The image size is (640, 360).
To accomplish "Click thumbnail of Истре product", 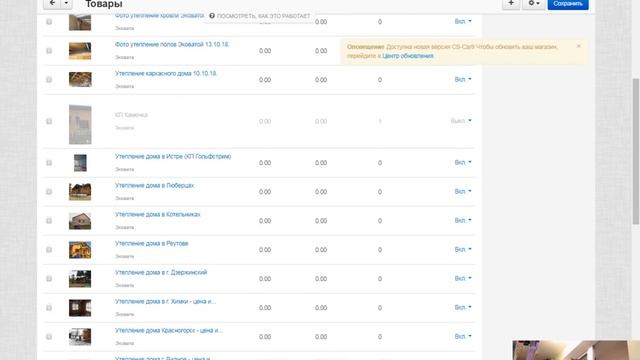I will tap(80, 163).
